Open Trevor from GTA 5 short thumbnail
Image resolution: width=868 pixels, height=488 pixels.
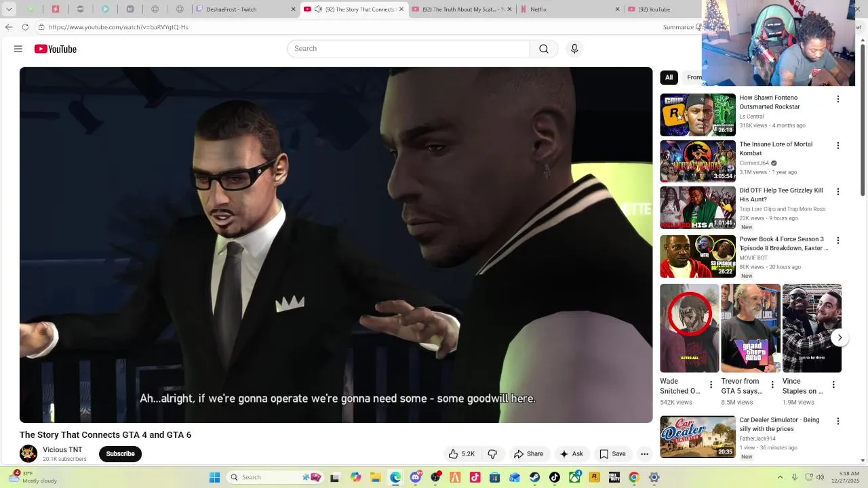coord(751,328)
